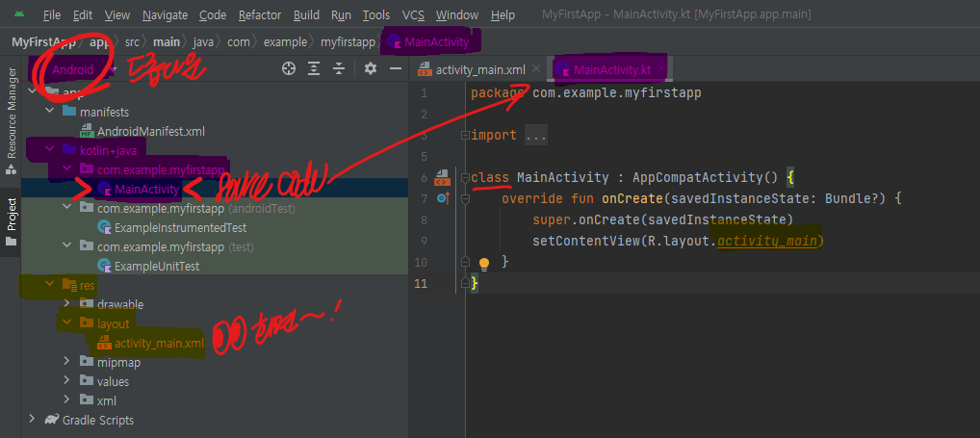Screen dimensions: 980x438
Task: Select AndroidManifest.xml in the project tree
Action: 150,132
